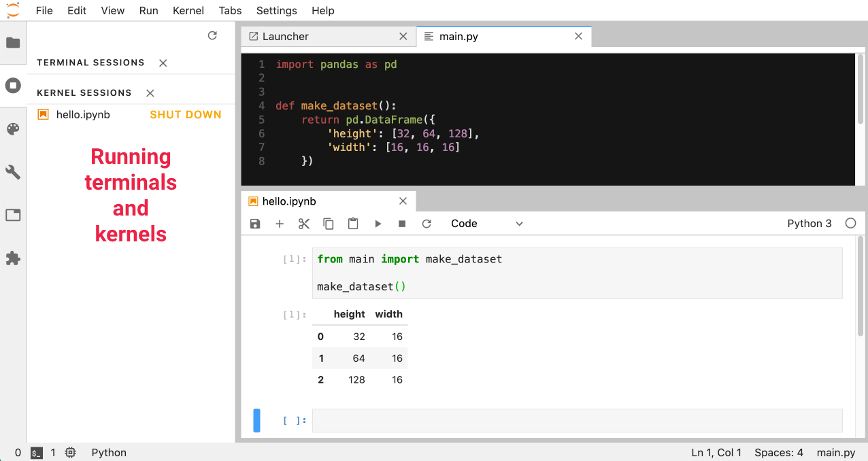Viewport: 868px width, 461px height.
Task: Click the Python 3 kernel name
Action: 809,224
